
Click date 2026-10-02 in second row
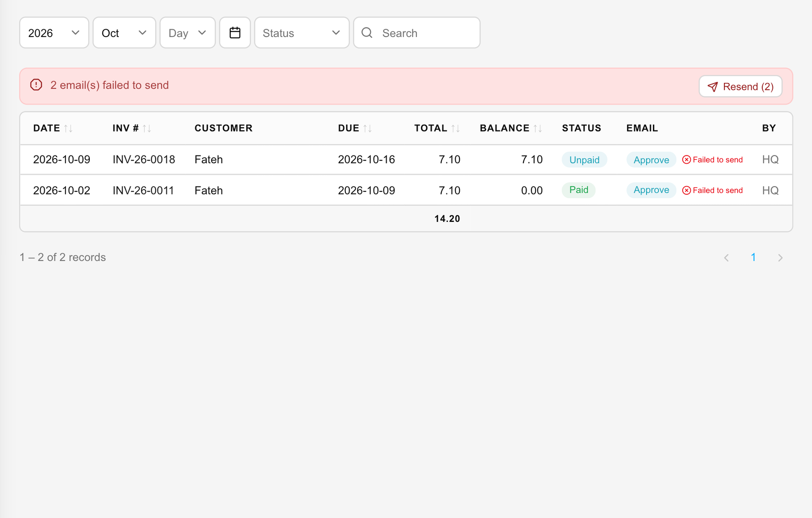tap(62, 190)
